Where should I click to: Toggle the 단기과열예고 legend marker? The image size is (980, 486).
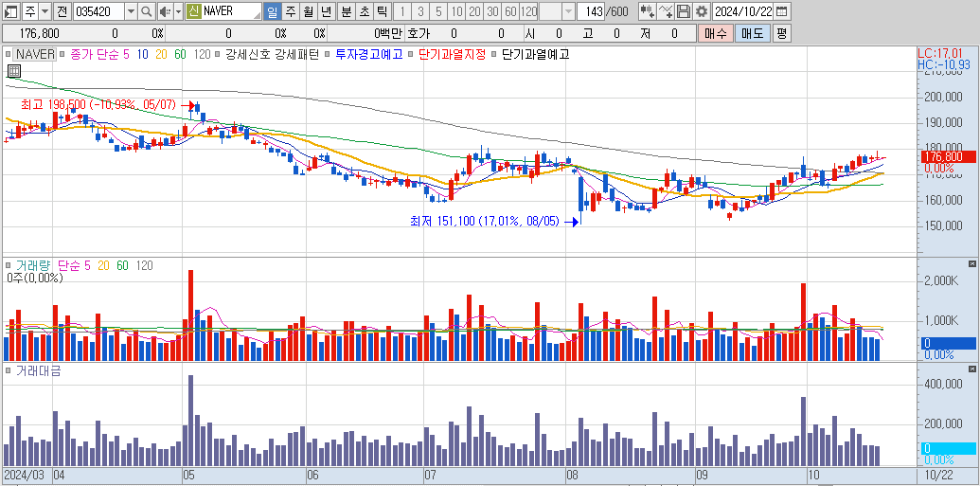[495, 54]
